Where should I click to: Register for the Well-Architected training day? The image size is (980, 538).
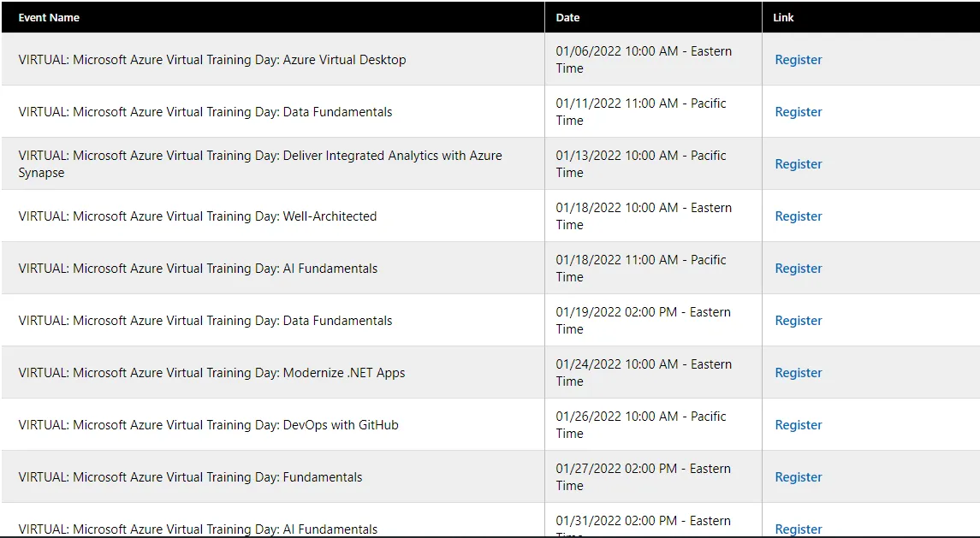click(798, 216)
